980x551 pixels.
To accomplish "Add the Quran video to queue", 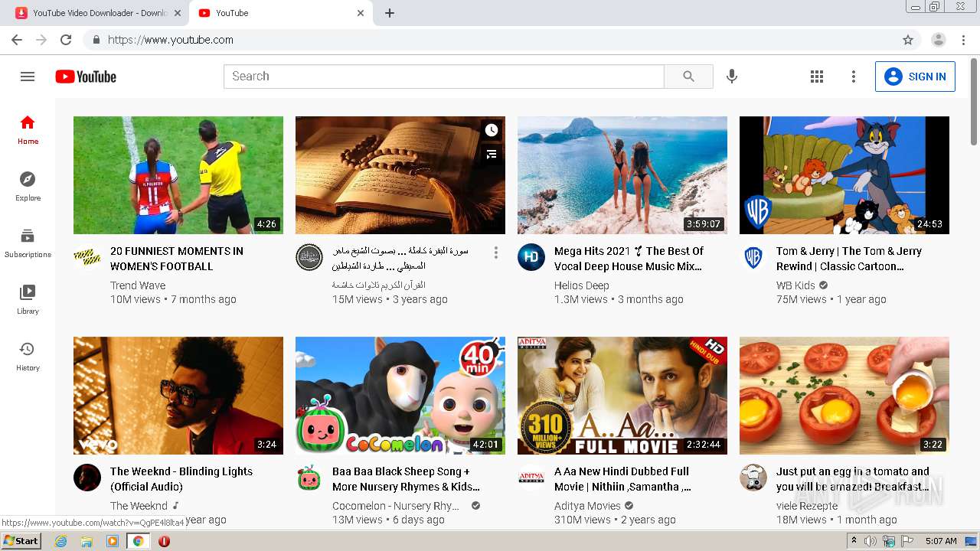I will click(492, 154).
